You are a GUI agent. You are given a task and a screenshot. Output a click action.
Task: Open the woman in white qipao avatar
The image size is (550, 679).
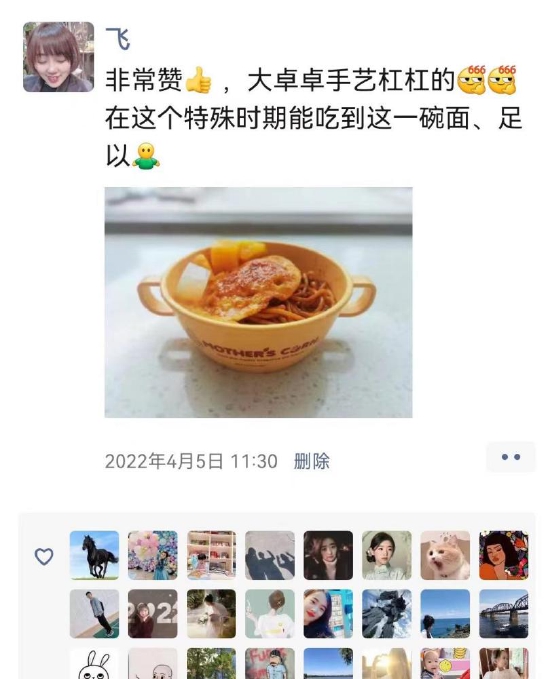[x=387, y=555]
